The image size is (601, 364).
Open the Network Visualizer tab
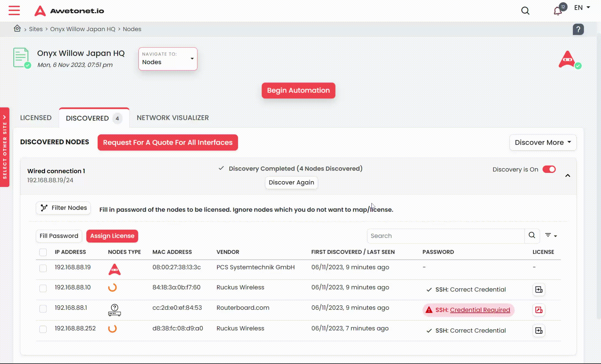point(173,117)
